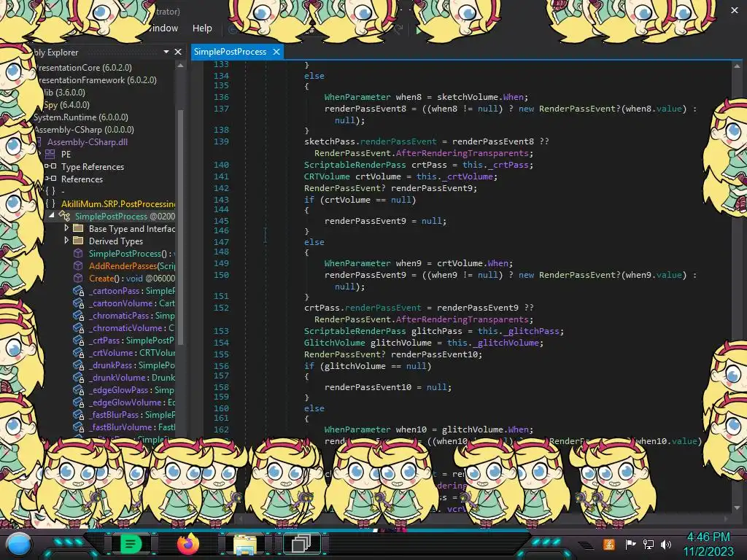Click the code editor scroll-down arrow

tap(737, 507)
